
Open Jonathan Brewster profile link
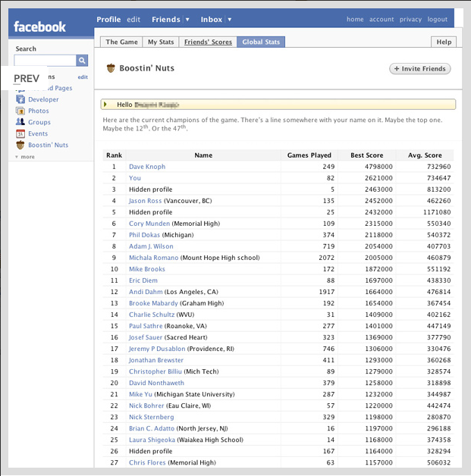click(x=156, y=360)
